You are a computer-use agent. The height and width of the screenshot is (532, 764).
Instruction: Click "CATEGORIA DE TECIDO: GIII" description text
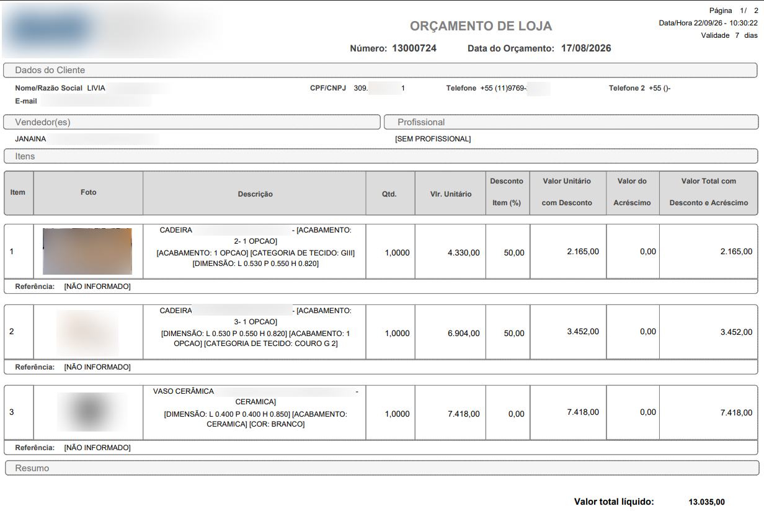click(x=302, y=253)
